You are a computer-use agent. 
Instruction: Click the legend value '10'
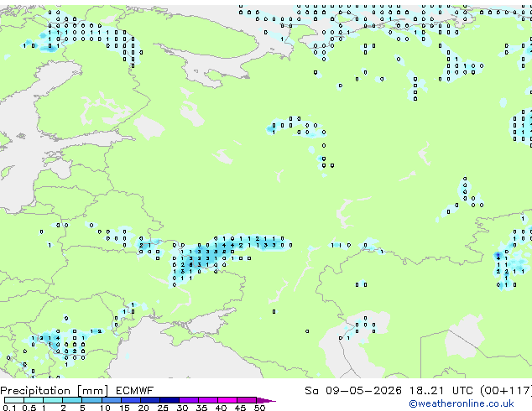coord(105,408)
